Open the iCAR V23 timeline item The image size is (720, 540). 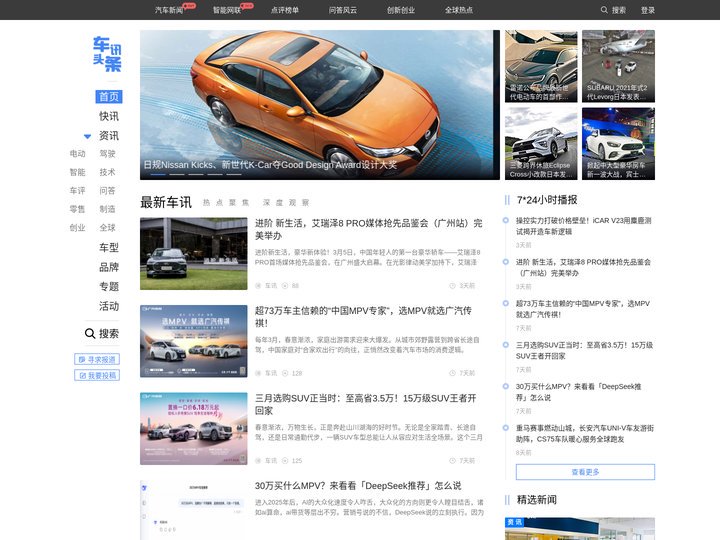tap(583, 226)
